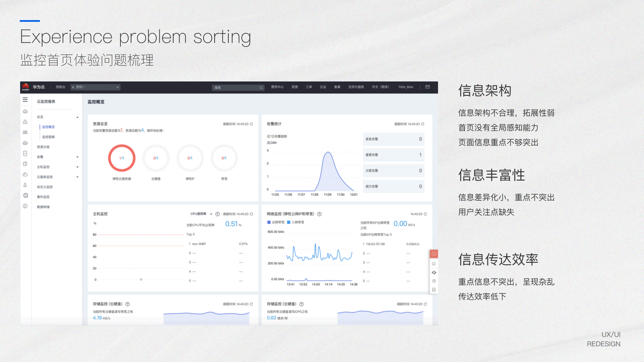The image size is (644, 362).
Task: Click the 重要告警 count row
Action: tap(393, 155)
